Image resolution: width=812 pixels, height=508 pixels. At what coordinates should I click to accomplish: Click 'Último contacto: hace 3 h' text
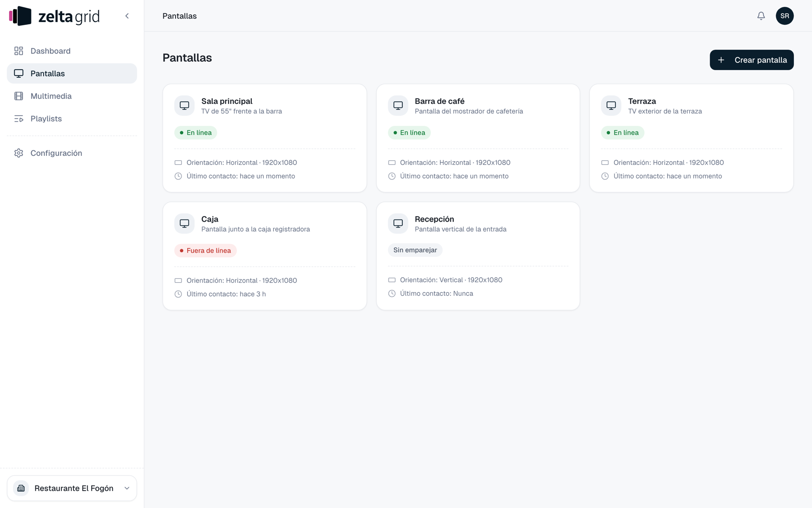click(x=226, y=294)
